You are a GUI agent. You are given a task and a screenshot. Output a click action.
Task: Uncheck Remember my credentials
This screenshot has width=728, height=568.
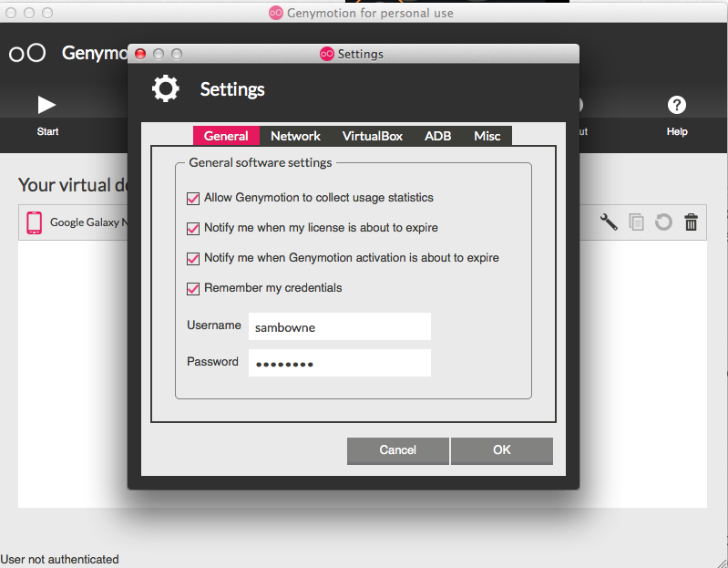pos(192,289)
